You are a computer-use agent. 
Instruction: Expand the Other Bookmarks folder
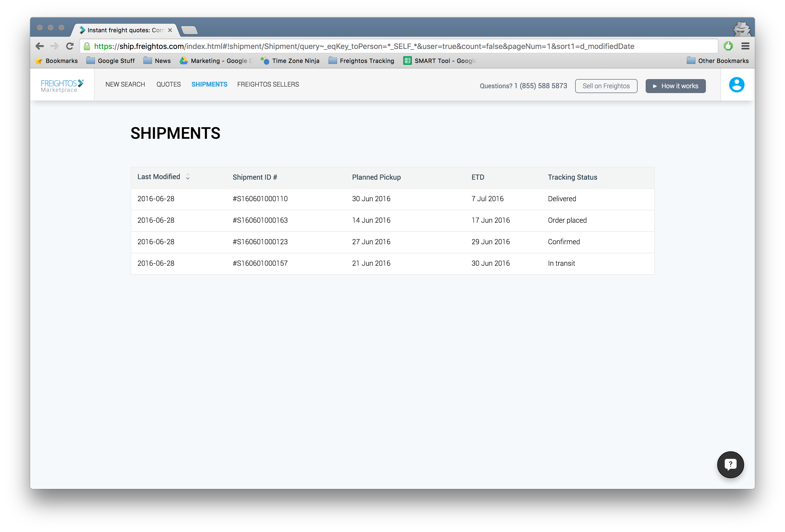[x=717, y=61]
